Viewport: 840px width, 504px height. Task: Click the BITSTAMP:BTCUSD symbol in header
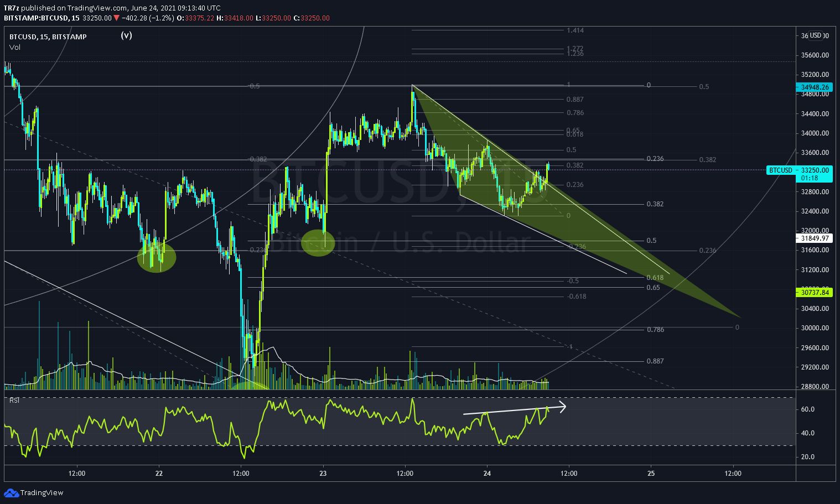point(36,18)
